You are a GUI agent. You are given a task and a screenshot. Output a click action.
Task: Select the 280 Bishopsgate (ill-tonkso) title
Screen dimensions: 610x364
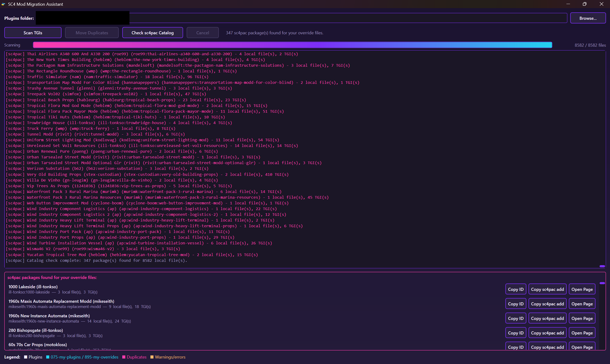(36, 330)
